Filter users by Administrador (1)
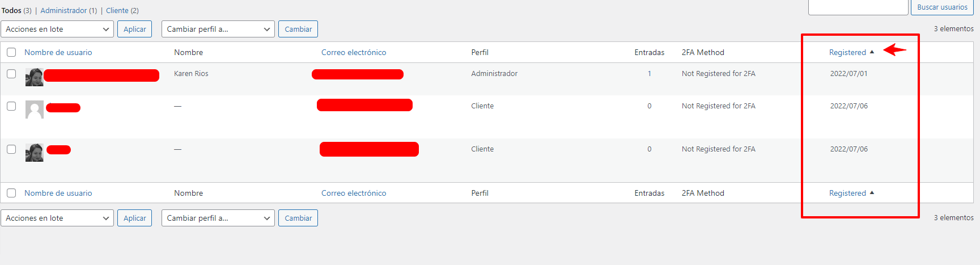 [69, 10]
